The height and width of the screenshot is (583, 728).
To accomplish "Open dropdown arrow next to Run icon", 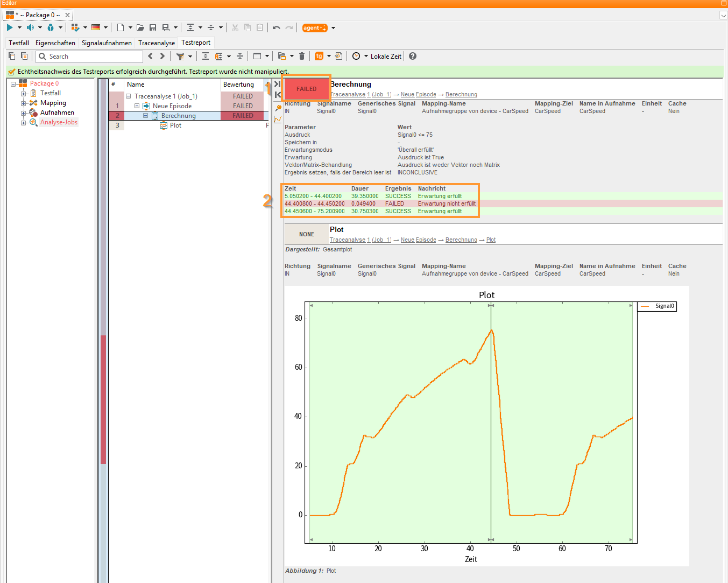I will coord(19,27).
